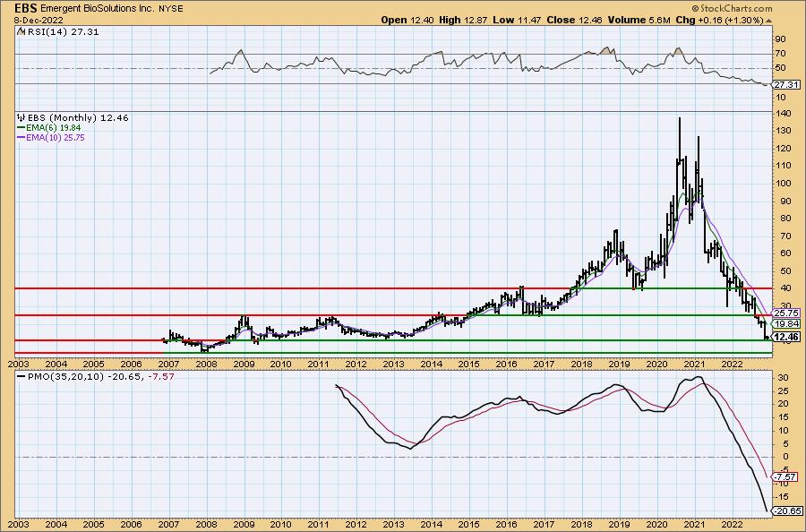The height and width of the screenshot is (532, 806).
Task: Click the black legend line before PMO(35,20,10)
Action: 21,377
